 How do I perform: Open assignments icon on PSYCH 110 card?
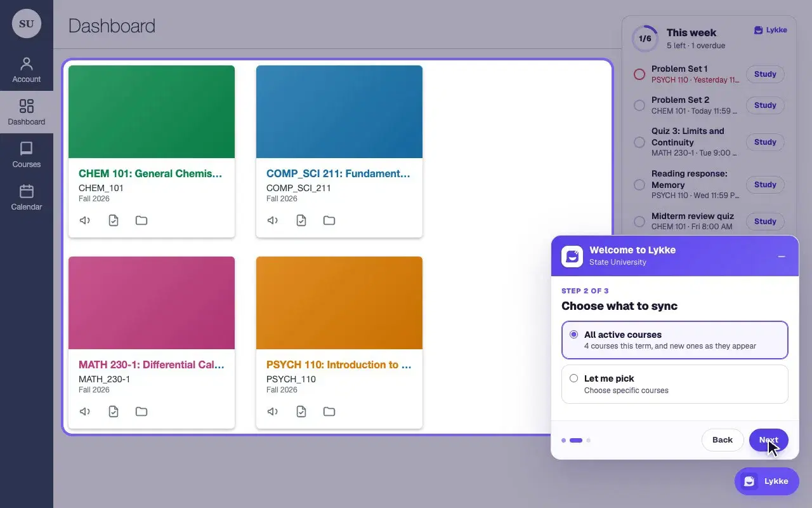[301, 411]
